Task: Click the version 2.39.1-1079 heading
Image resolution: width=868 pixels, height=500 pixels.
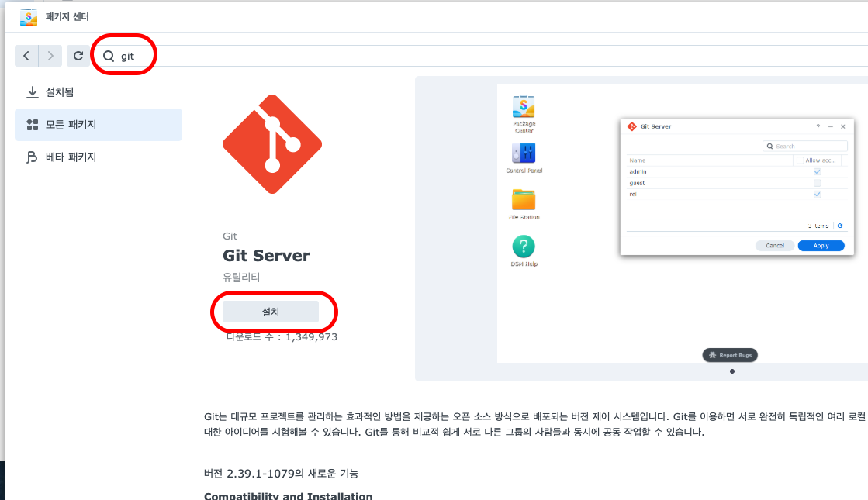Action: 282,474
